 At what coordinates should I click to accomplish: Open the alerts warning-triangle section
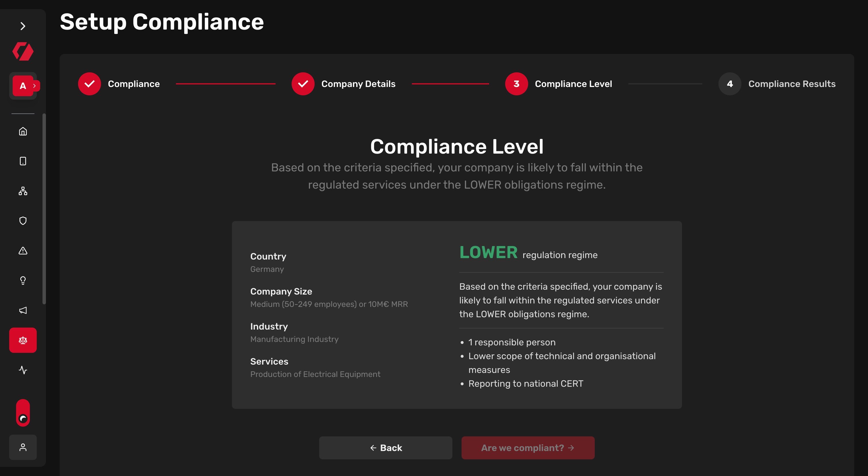click(x=23, y=251)
